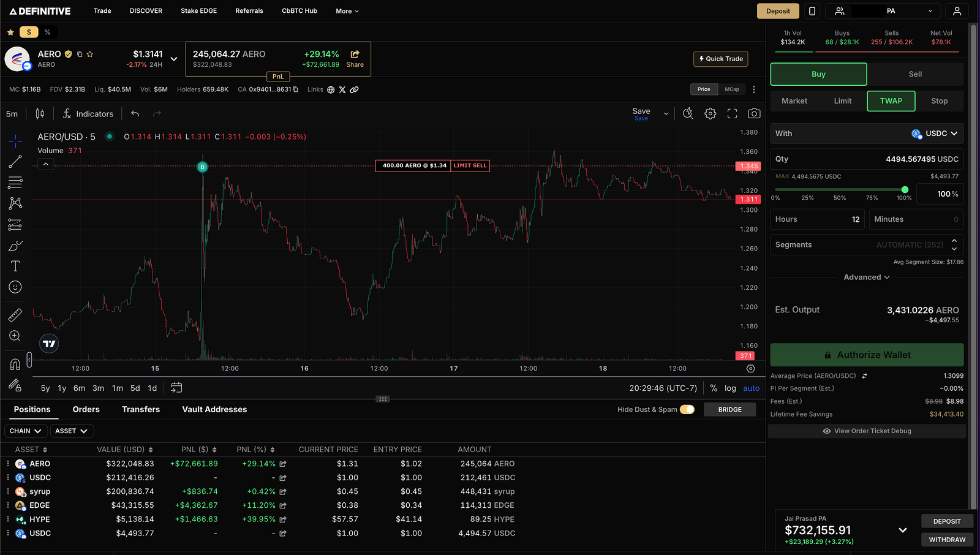Undo the last chart action
This screenshot has width=980, height=555.
tap(135, 114)
